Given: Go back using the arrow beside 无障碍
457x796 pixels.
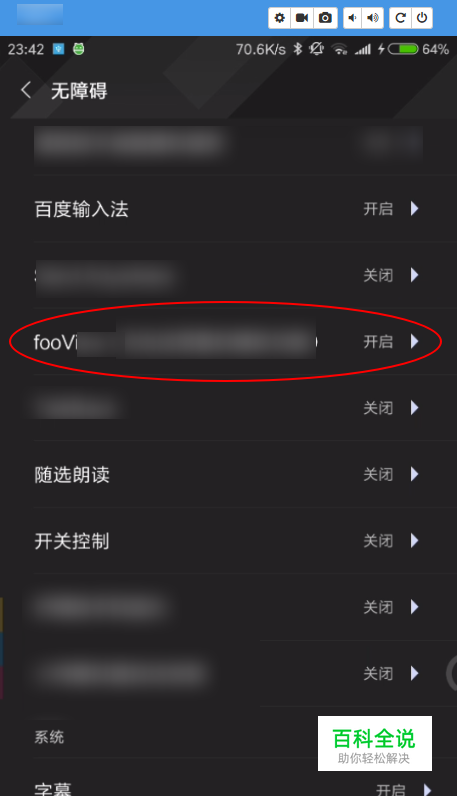Looking at the screenshot, I should tap(26, 90).
